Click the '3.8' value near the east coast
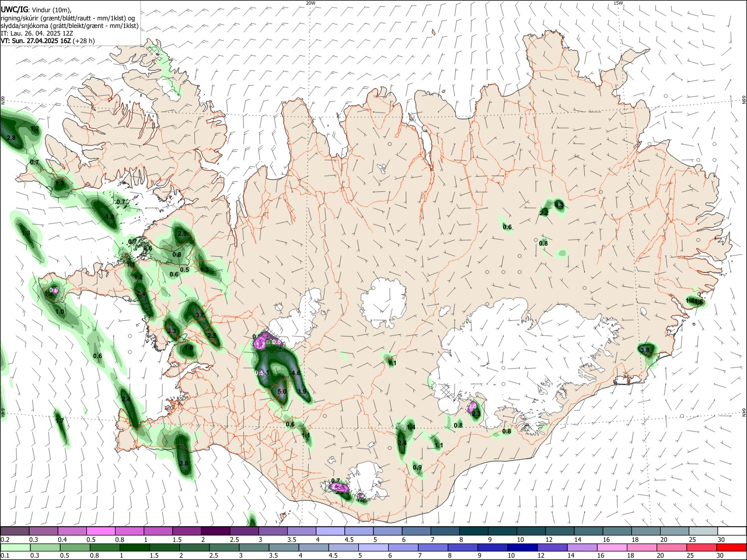Viewport: 747px width, 560px height. point(645,350)
